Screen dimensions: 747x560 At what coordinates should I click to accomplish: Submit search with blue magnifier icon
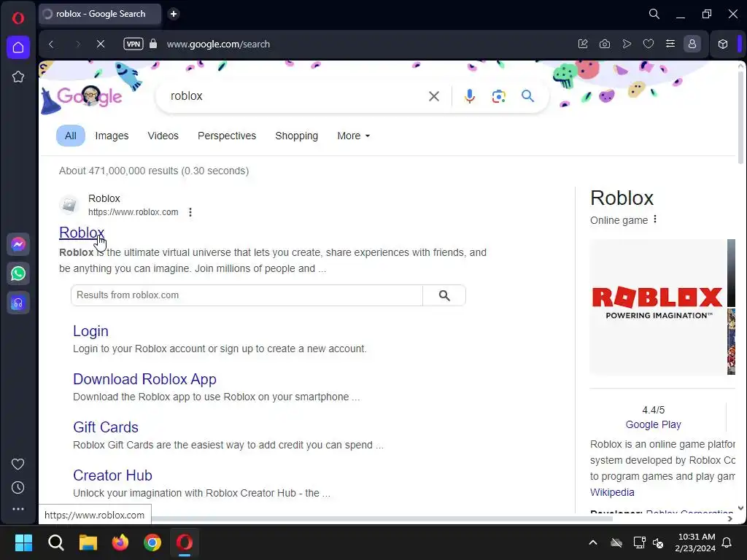point(527,96)
